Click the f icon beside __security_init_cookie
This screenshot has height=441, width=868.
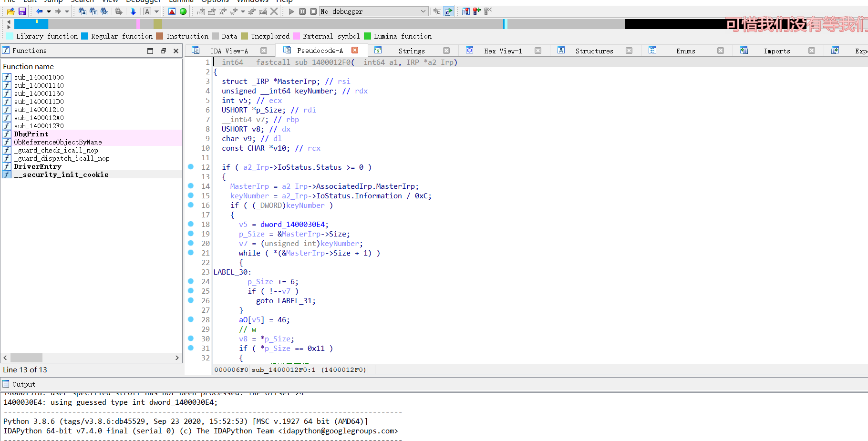tap(7, 174)
